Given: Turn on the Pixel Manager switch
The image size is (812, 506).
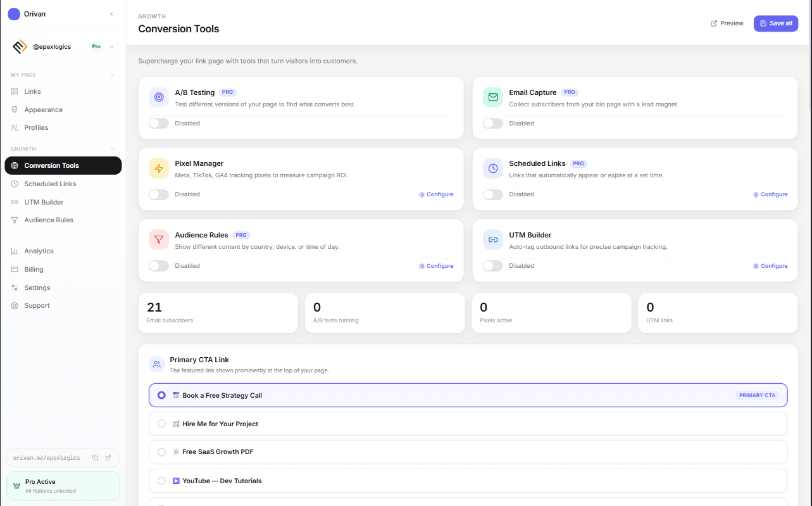Looking at the screenshot, I should (x=159, y=194).
